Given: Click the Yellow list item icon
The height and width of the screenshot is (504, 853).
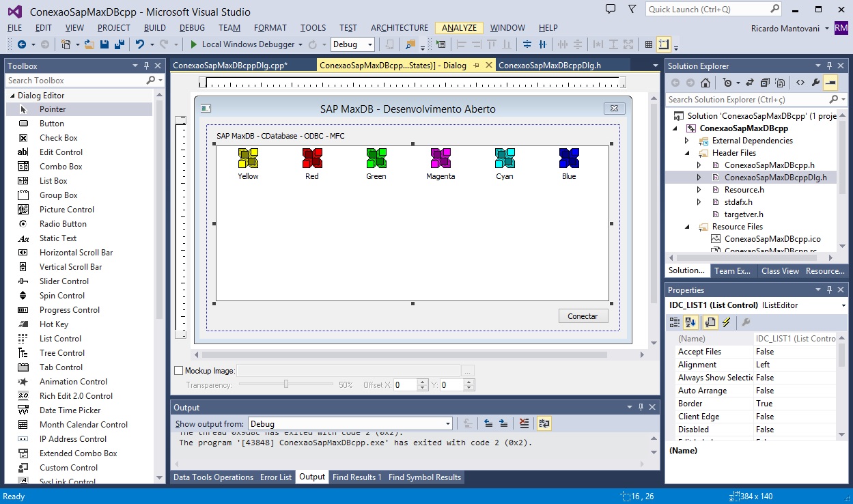Looking at the screenshot, I should tap(248, 158).
